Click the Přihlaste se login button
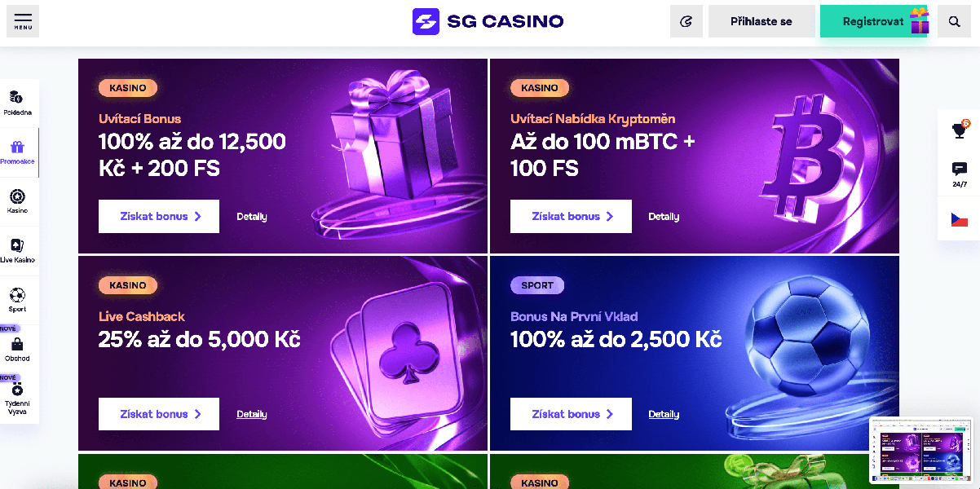 [x=761, y=21]
